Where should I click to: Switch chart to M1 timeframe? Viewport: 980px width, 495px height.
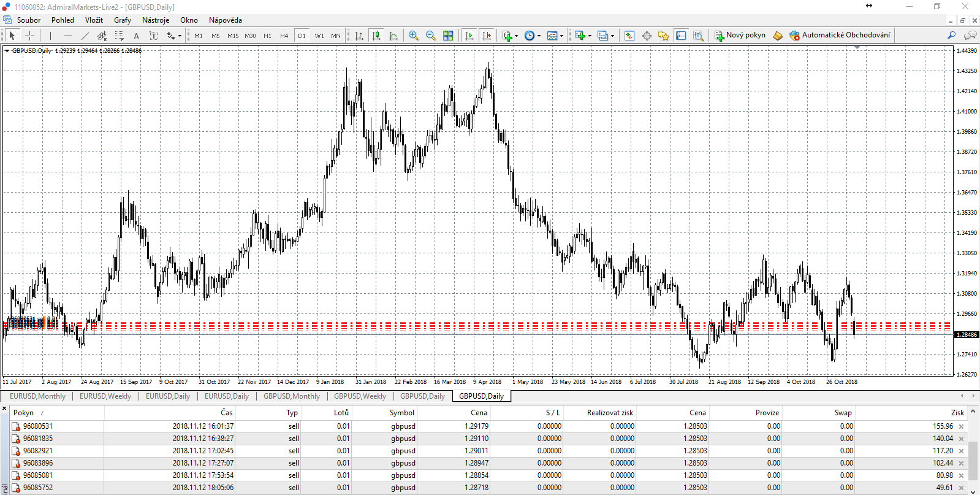tap(199, 36)
